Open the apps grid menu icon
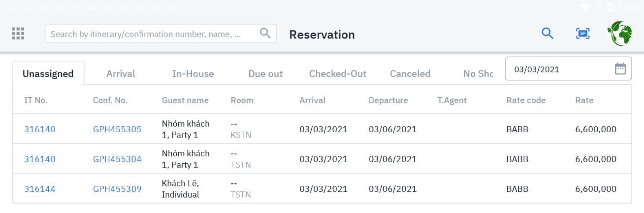 click(18, 34)
